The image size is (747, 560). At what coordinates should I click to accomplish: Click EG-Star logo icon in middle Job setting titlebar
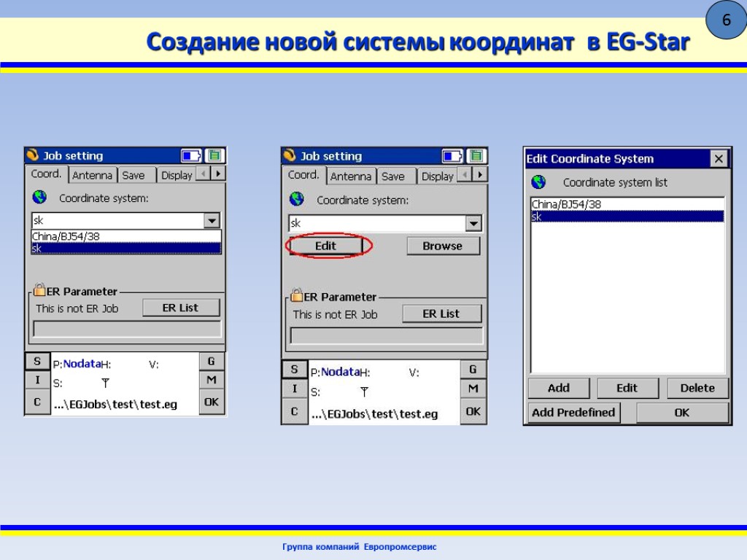pos(290,155)
